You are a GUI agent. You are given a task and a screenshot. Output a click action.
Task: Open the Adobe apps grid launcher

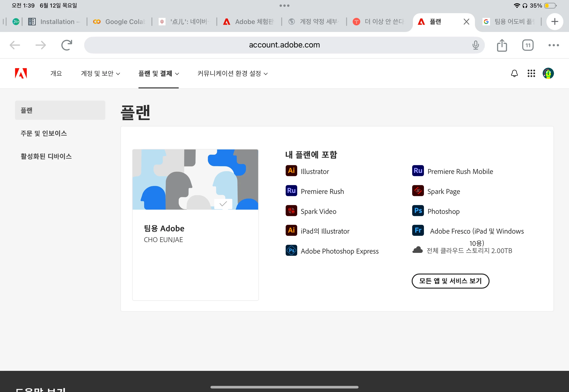[x=531, y=73]
